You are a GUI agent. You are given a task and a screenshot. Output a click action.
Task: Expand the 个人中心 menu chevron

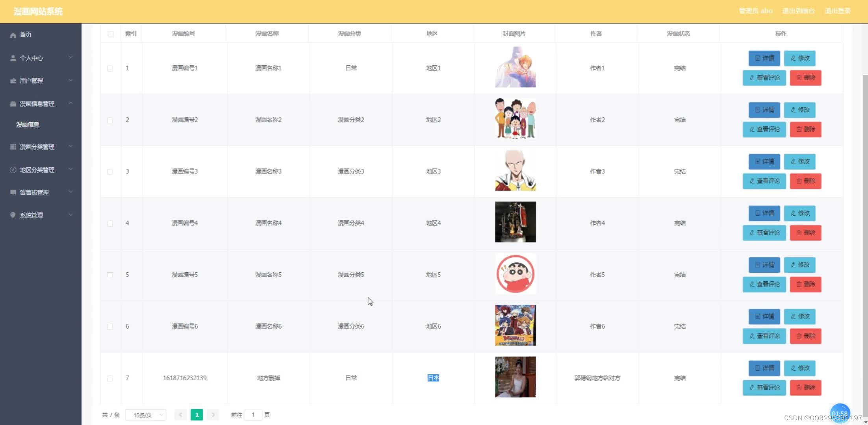point(70,57)
